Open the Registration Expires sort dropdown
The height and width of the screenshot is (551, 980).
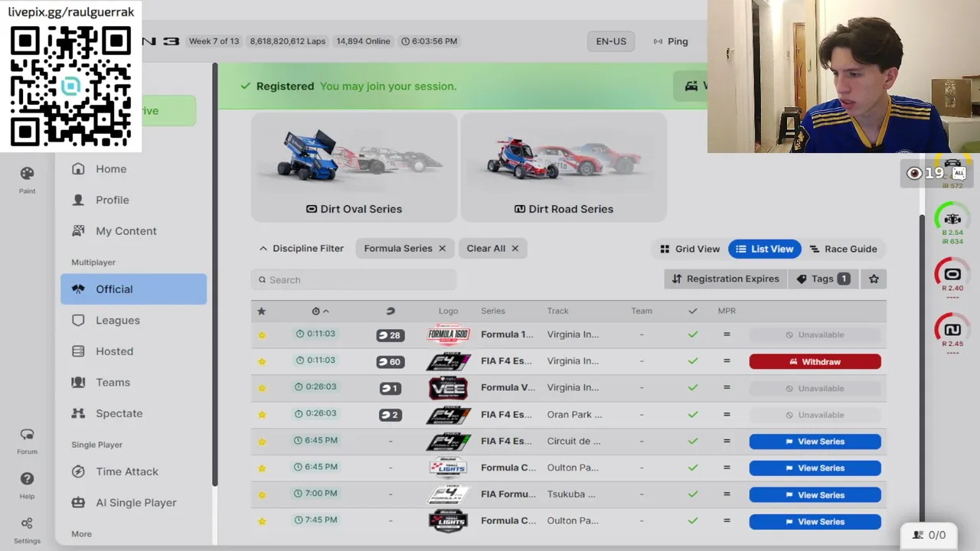726,279
